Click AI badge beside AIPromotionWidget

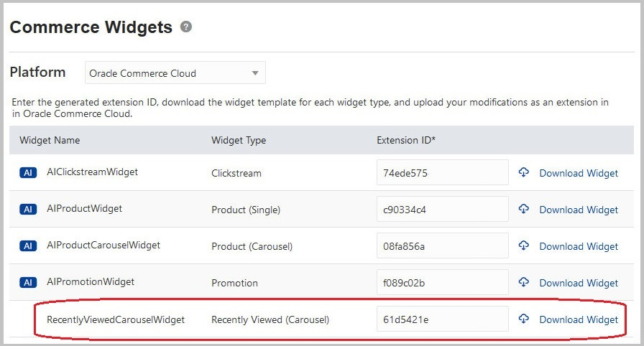(x=28, y=283)
